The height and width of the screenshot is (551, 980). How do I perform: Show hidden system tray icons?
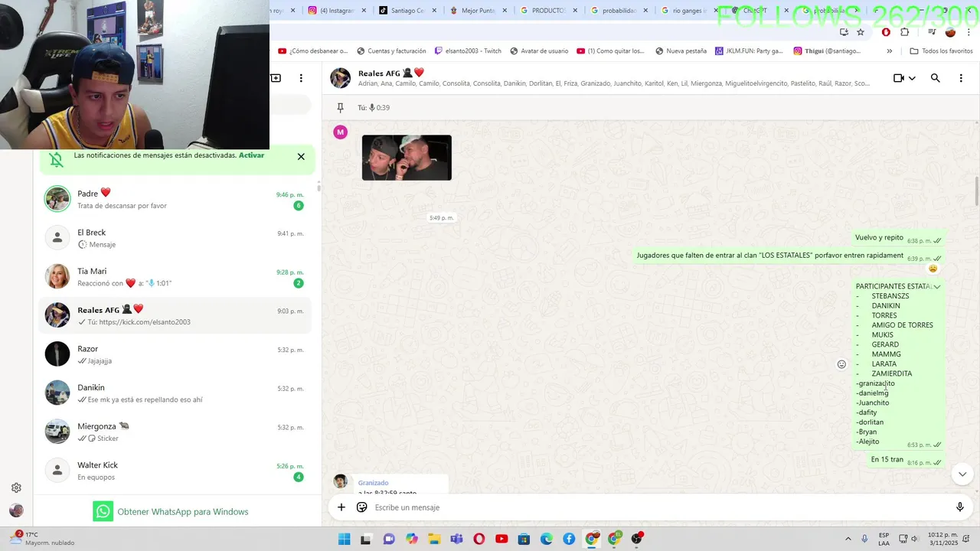[x=850, y=539]
